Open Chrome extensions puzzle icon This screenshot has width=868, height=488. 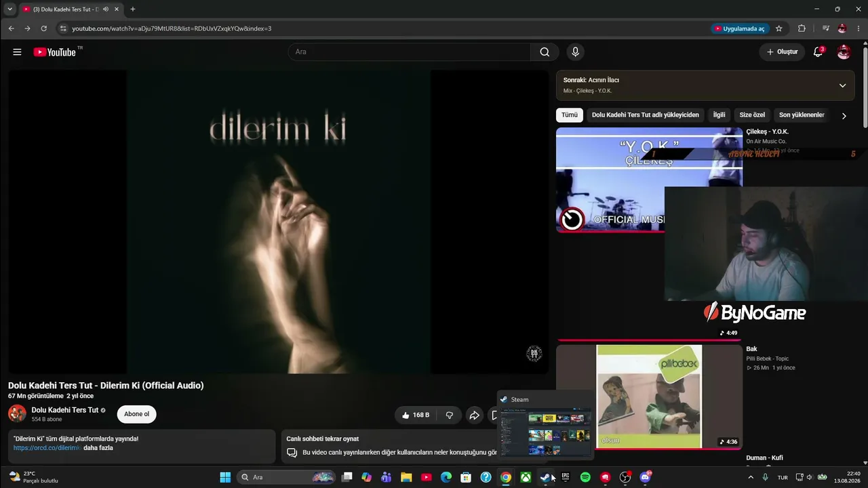(802, 28)
